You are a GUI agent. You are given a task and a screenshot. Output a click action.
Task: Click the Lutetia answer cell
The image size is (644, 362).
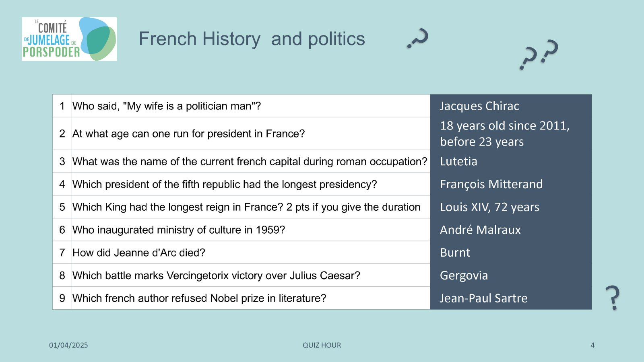click(x=511, y=161)
